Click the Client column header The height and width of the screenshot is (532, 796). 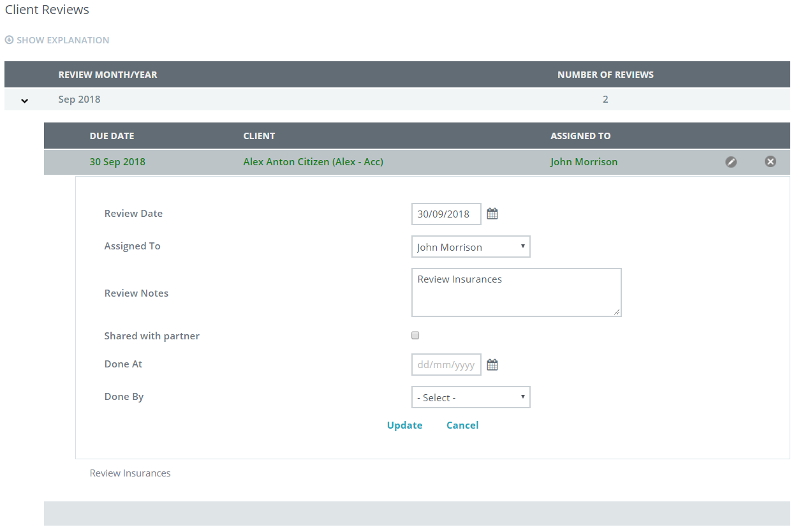[x=259, y=136]
